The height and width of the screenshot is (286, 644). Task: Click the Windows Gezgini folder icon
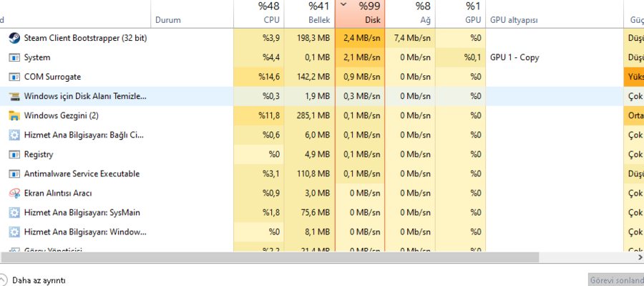[x=14, y=116]
